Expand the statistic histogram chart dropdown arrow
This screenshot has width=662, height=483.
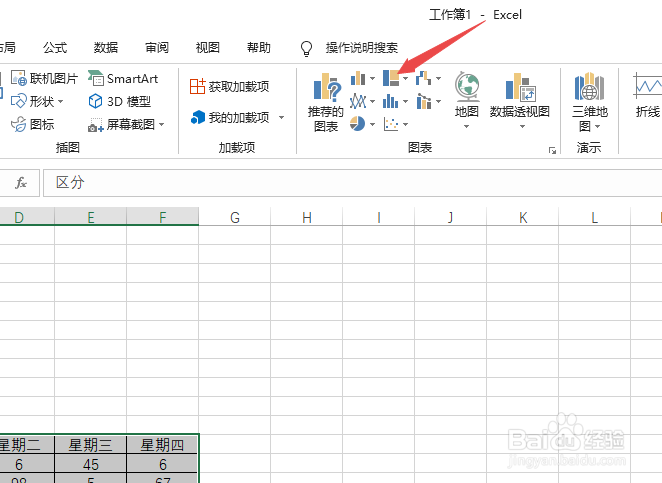[x=405, y=101]
